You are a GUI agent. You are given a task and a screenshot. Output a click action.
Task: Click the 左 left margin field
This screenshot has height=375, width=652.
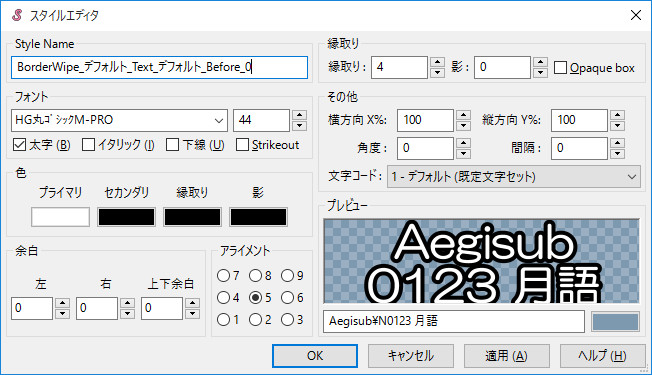(32, 308)
